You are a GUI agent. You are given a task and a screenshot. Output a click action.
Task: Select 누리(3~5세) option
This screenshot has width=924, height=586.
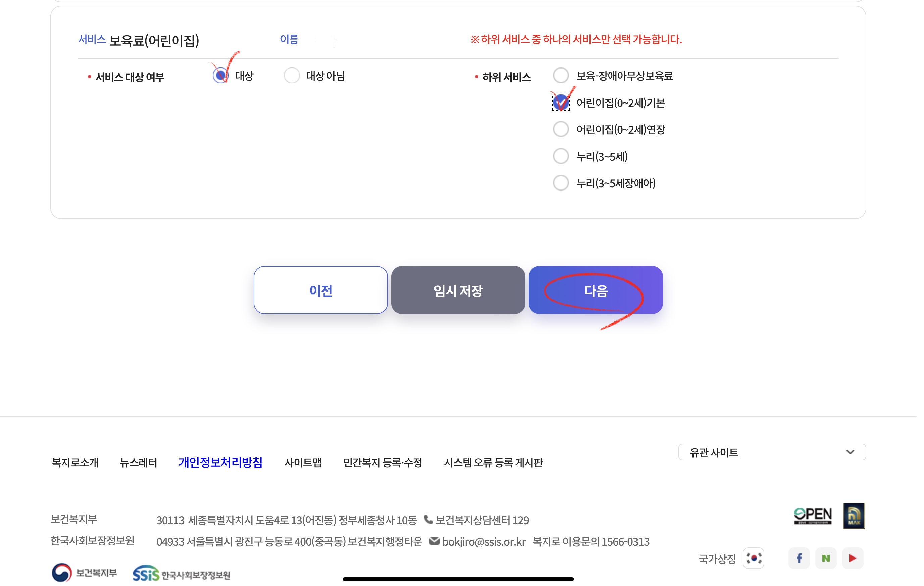tap(561, 156)
